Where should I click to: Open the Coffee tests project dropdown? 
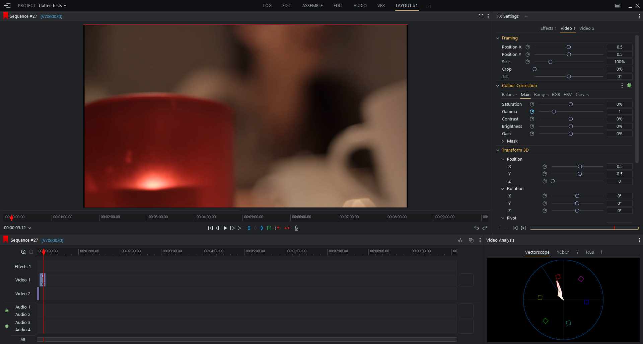(53, 6)
